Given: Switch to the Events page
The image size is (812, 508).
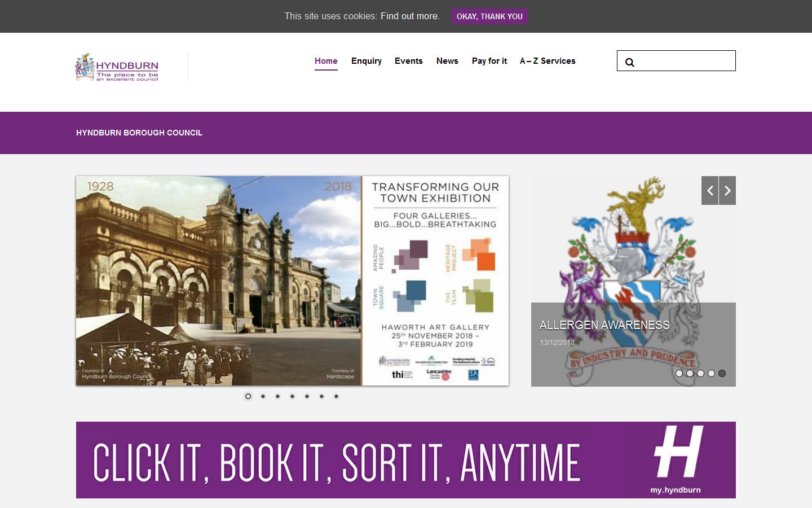Looking at the screenshot, I should coord(408,61).
